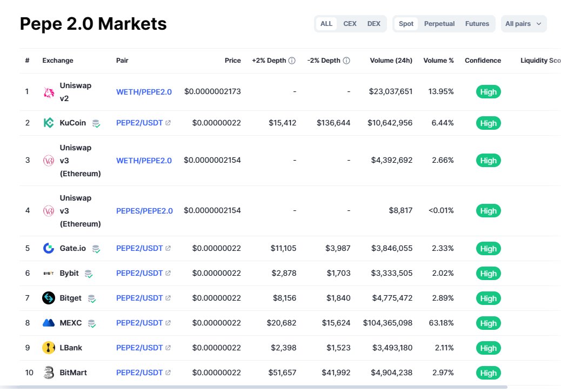Image resolution: width=561 pixels, height=392 pixels.
Task: Click the Uniswap v3 logo in row 4
Action: coord(49,211)
